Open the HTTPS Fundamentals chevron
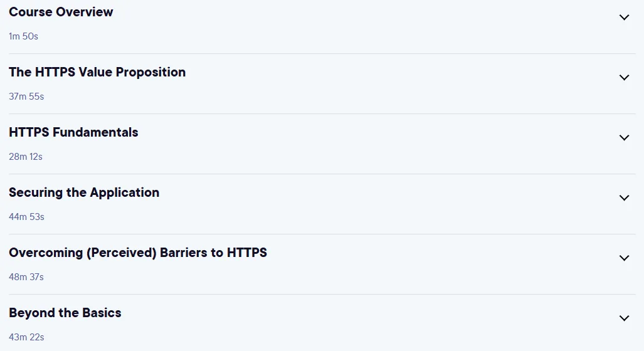The image size is (644, 351). click(x=624, y=137)
